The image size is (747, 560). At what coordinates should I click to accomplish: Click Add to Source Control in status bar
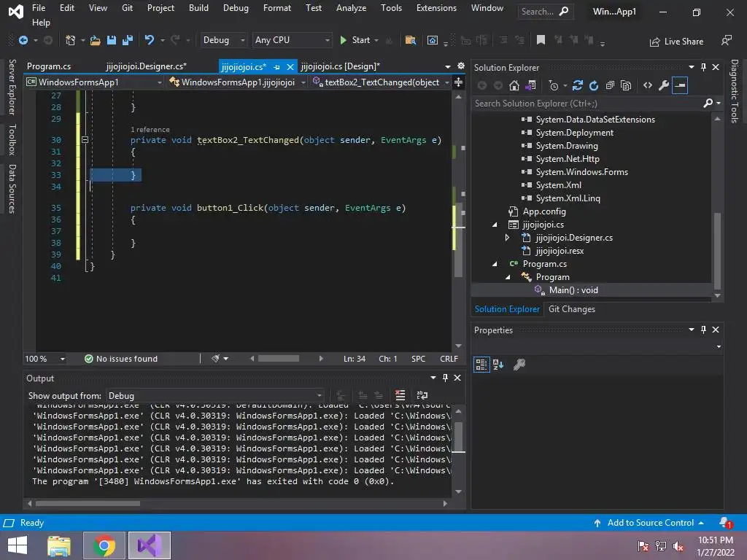point(649,523)
